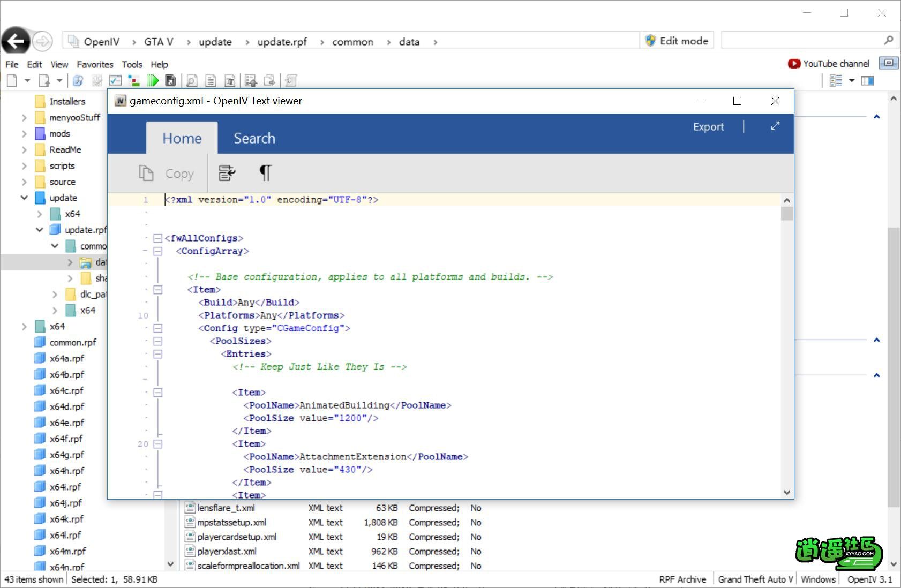901x588 pixels.
Task: Expand the menyooStuff folder in tree
Action: tap(24, 118)
